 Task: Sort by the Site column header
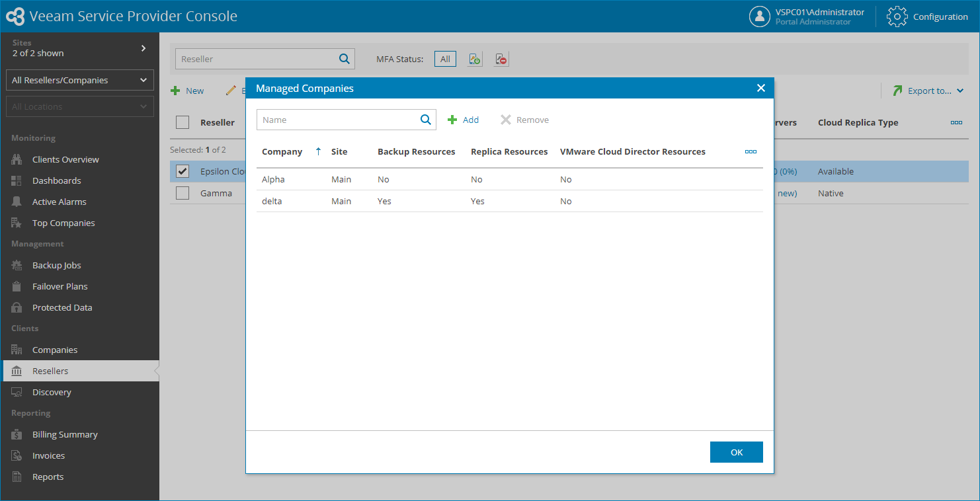pos(339,151)
